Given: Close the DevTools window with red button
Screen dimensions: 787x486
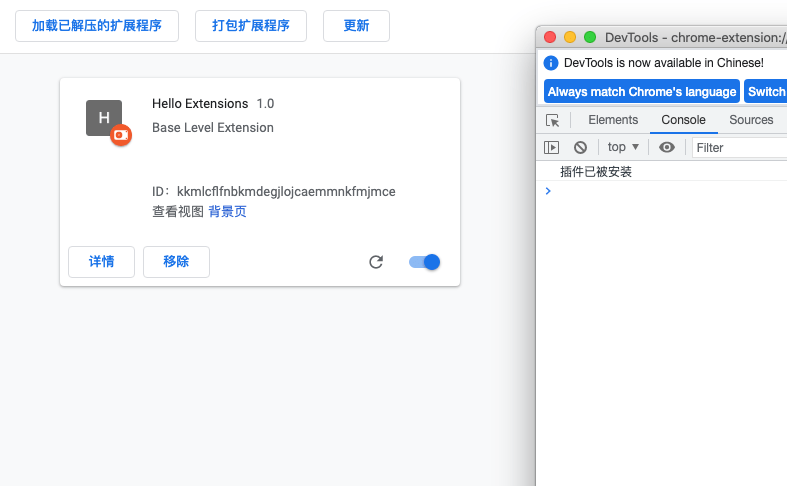Looking at the screenshot, I should pyautogui.click(x=550, y=37).
